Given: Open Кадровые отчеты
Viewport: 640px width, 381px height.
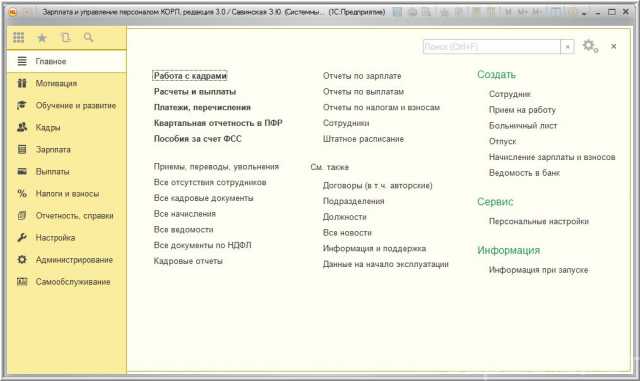Looking at the screenshot, I should coord(188,261).
